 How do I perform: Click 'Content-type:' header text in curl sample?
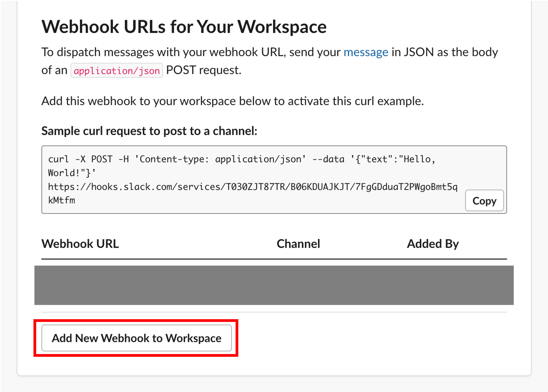[x=174, y=159]
